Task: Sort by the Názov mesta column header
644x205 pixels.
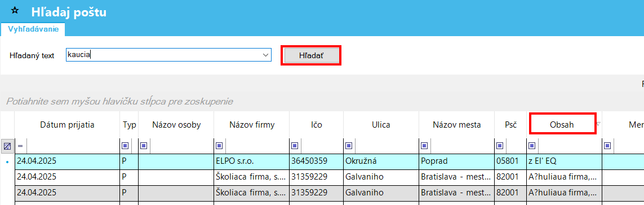Action: pos(457,125)
